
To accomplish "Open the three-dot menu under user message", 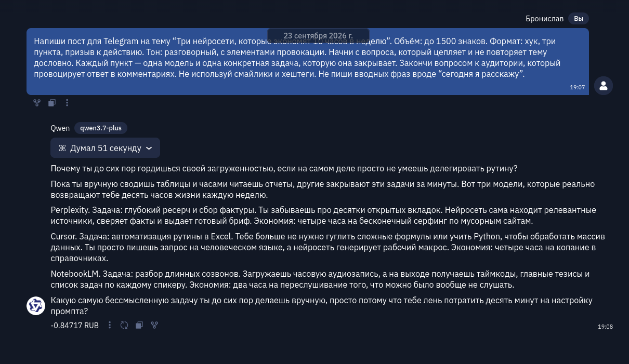I will [67, 103].
